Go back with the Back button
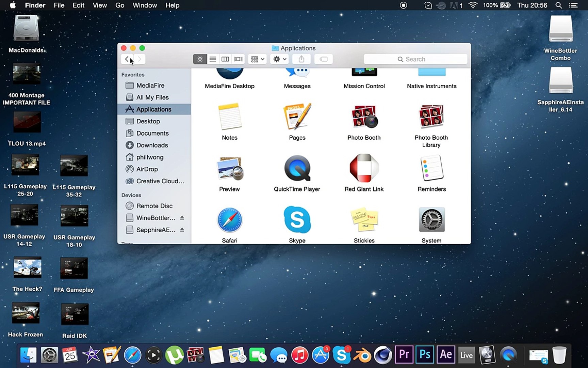Image resolution: width=588 pixels, height=368 pixels. click(127, 59)
